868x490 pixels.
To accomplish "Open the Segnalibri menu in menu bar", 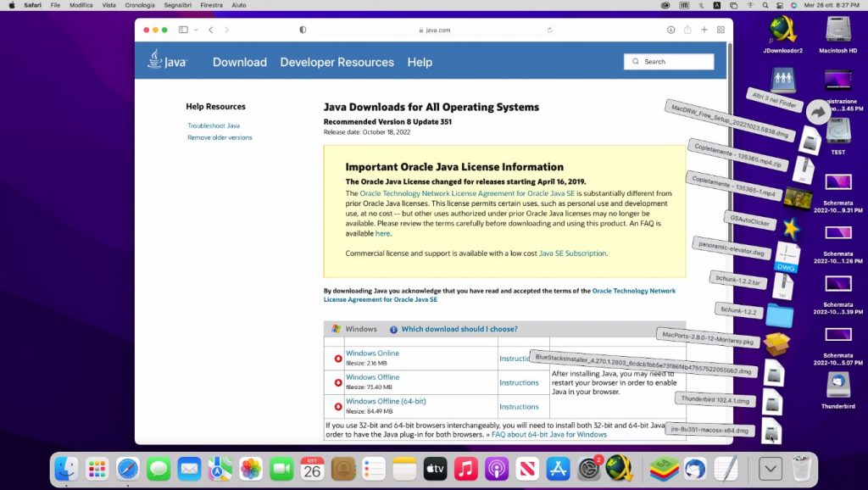I will [x=176, y=5].
